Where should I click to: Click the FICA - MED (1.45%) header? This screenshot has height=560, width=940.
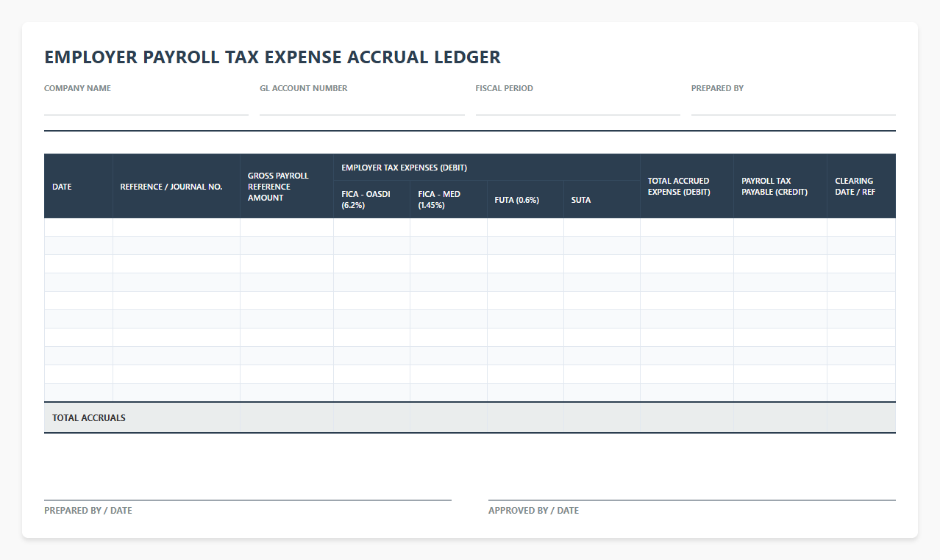449,200
